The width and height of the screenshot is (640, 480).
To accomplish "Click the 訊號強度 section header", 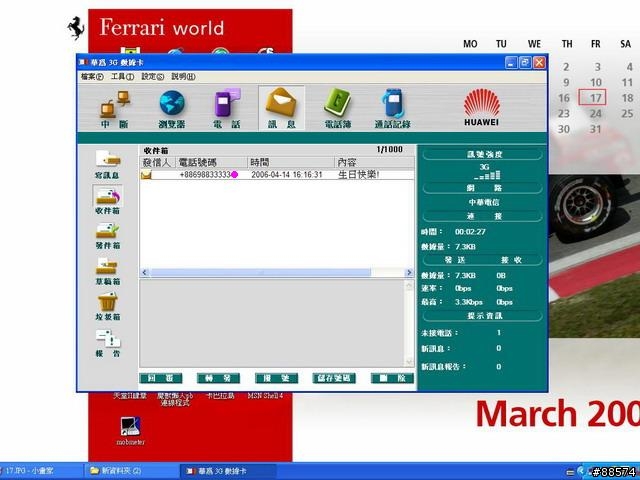I will point(484,154).
